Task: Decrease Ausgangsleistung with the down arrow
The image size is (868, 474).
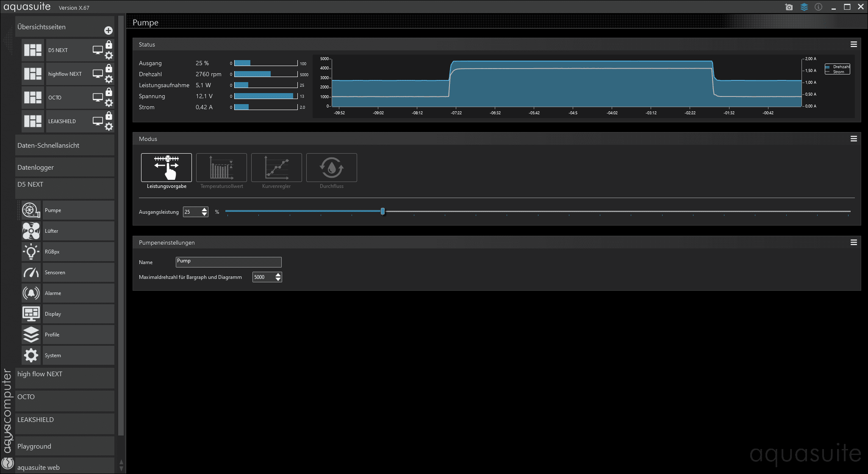Action: point(205,214)
